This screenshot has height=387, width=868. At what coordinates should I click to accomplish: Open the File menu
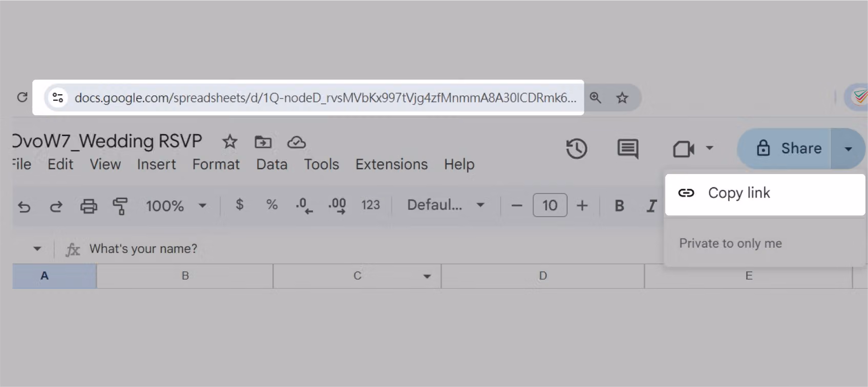click(22, 164)
